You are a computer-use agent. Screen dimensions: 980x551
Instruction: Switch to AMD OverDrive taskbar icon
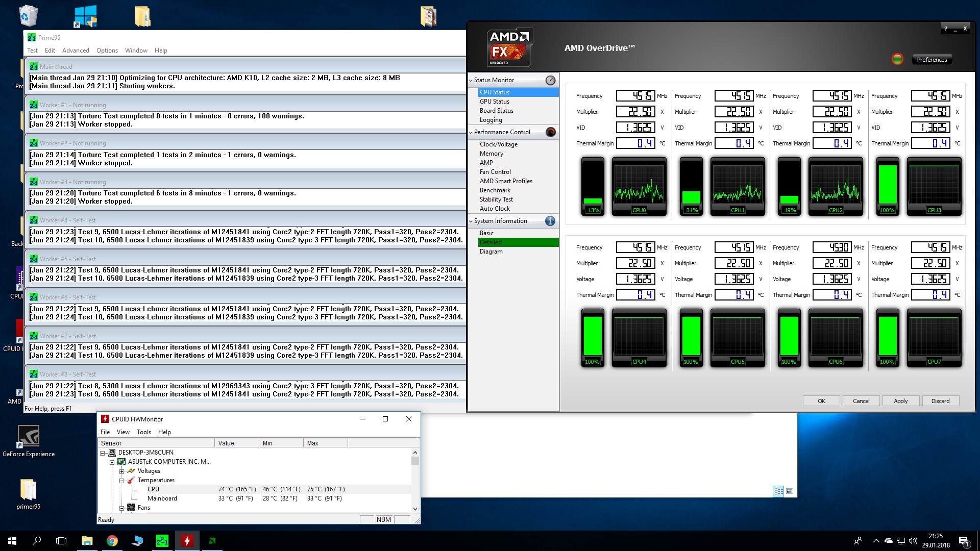pyautogui.click(x=212, y=541)
